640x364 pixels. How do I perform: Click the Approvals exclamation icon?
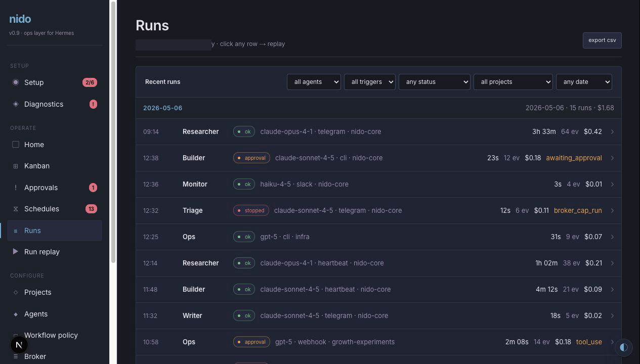pos(16,188)
